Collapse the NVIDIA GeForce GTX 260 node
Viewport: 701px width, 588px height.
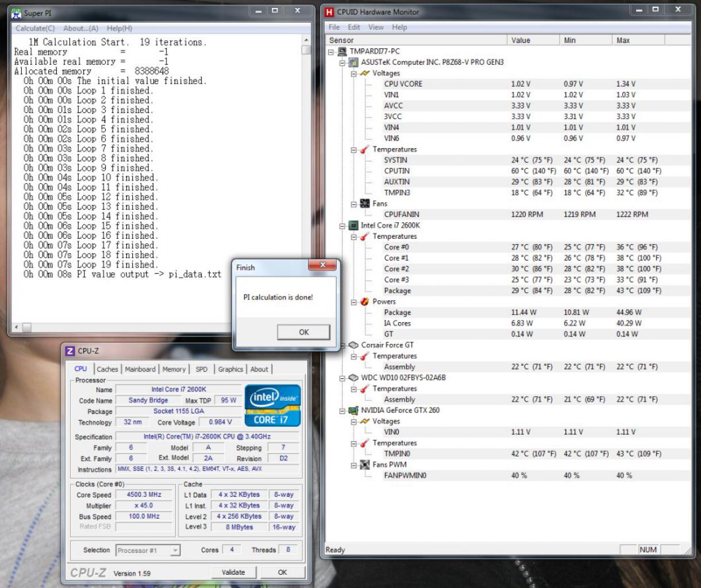343,411
